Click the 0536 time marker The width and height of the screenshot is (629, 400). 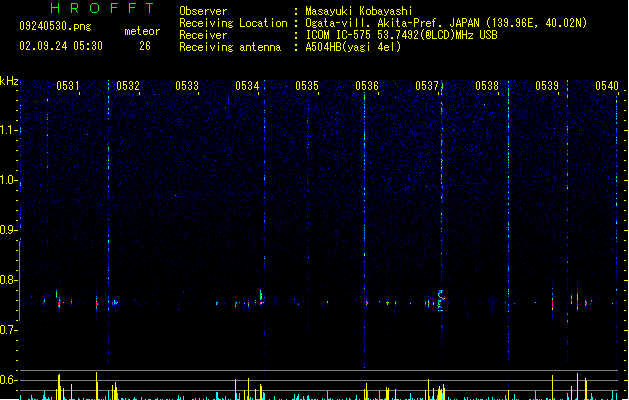point(367,86)
